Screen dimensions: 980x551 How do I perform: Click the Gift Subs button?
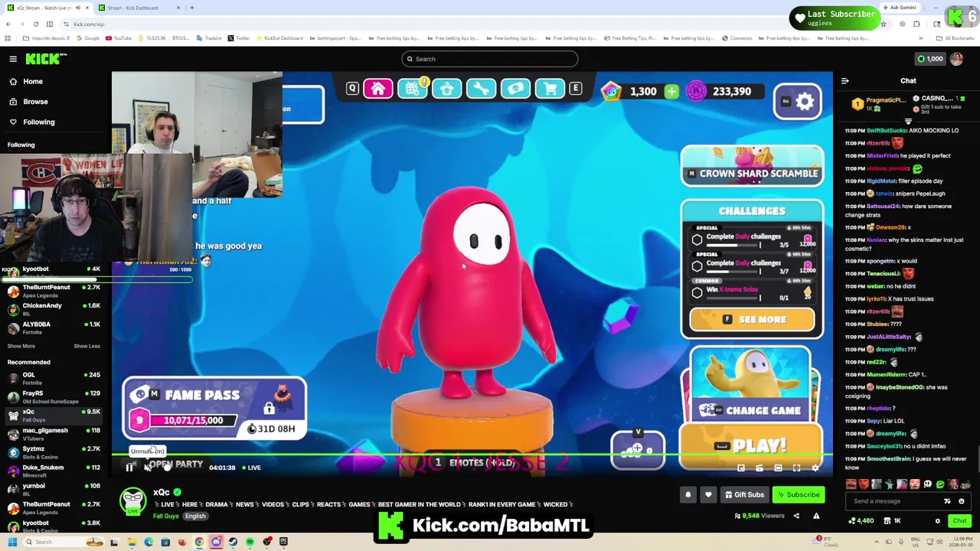click(x=744, y=494)
